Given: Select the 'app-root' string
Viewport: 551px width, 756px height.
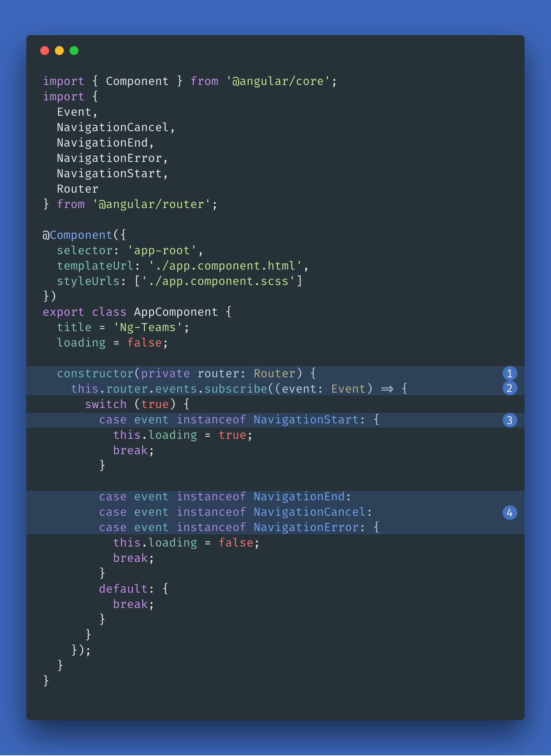Looking at the screenshot, I should tap(162, 250).
